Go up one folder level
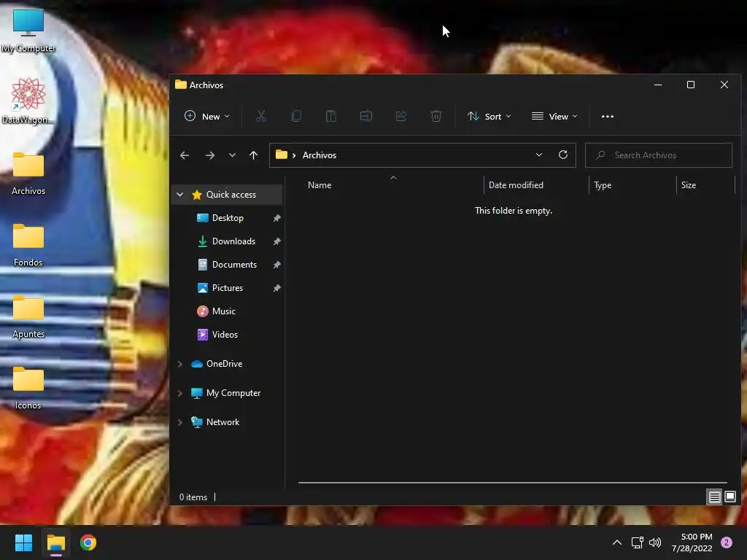 click(x=253, y=155)
